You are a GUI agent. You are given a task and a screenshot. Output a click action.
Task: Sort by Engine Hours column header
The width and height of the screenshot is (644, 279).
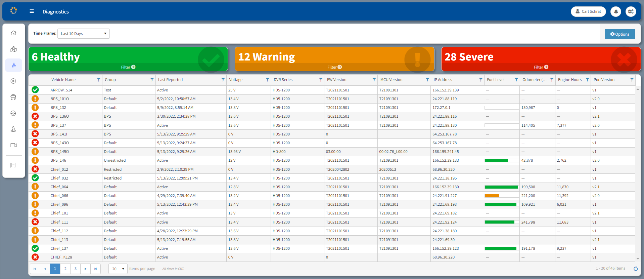570,80
